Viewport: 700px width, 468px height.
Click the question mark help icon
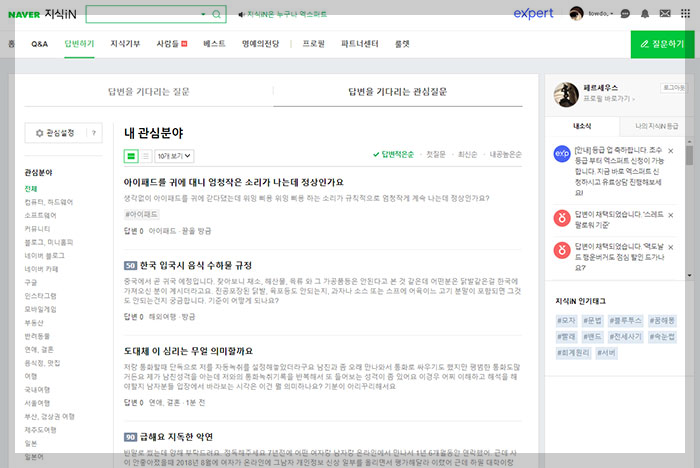[x=94, y=133]
